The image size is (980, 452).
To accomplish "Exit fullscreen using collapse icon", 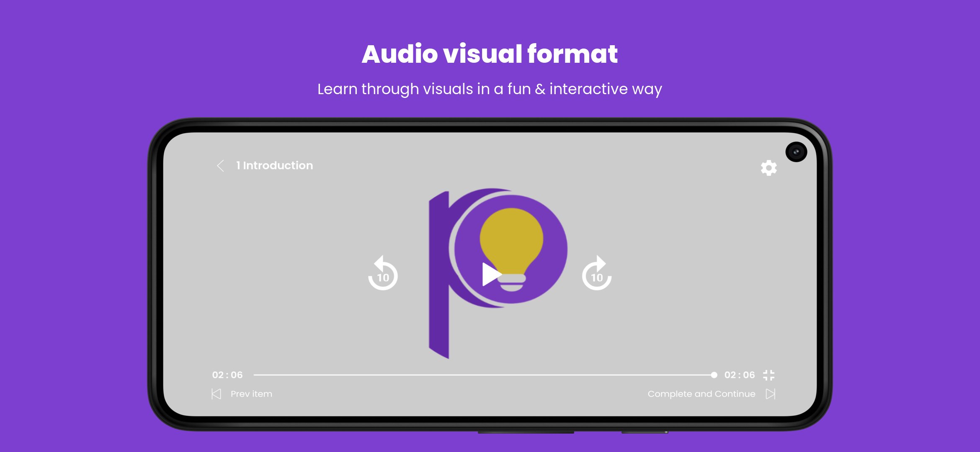I will click(x=769, y=375).
